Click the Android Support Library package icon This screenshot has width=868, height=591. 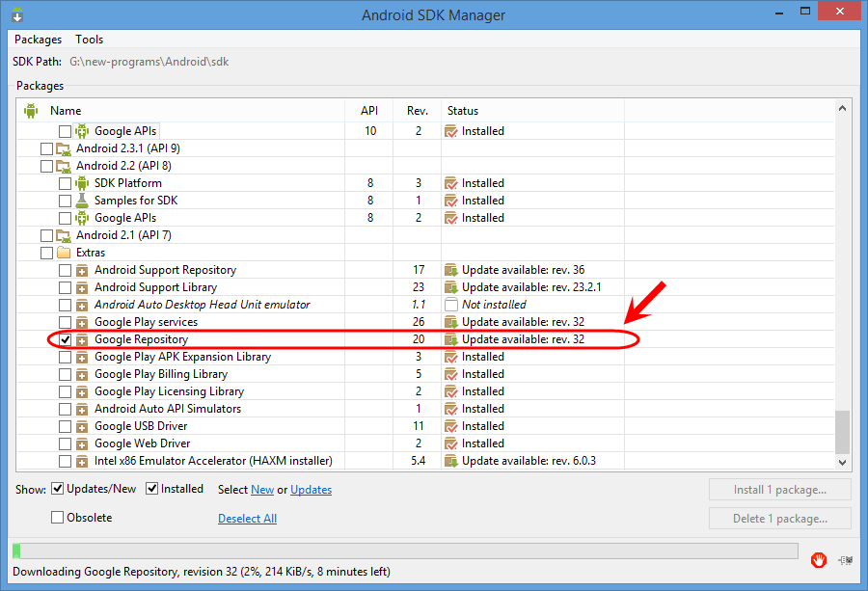pos(82,287)
